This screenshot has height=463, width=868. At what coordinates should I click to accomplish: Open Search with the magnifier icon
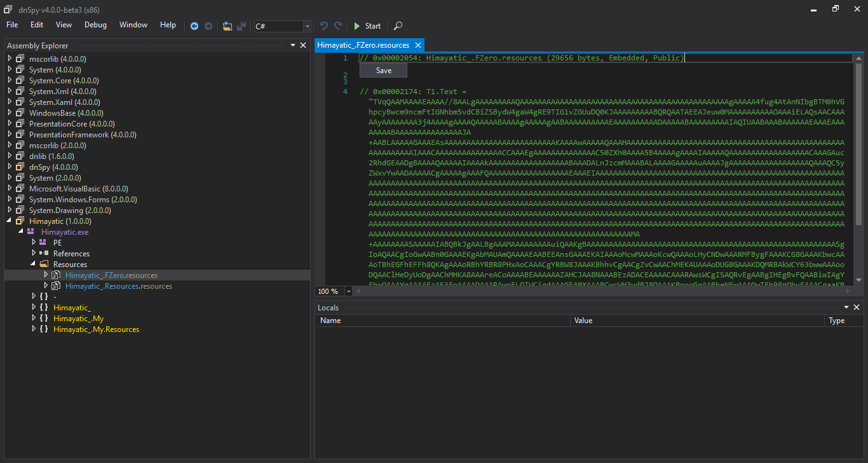[x=398, y=26]
